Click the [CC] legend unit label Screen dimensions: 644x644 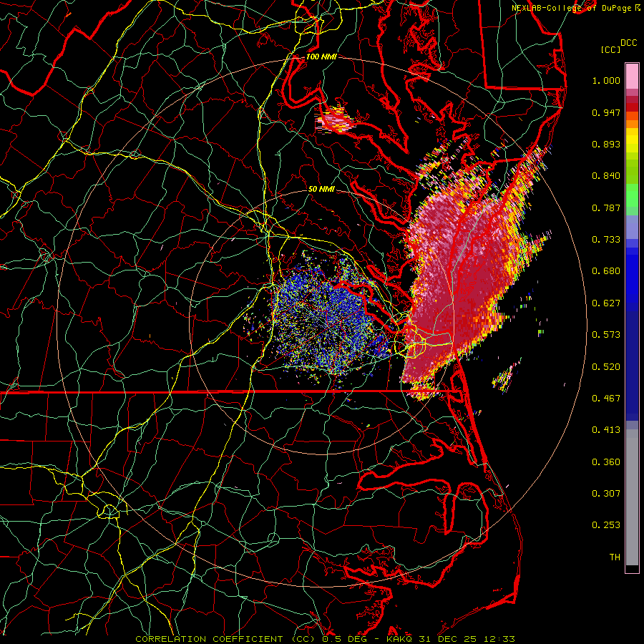click(611, 49)
